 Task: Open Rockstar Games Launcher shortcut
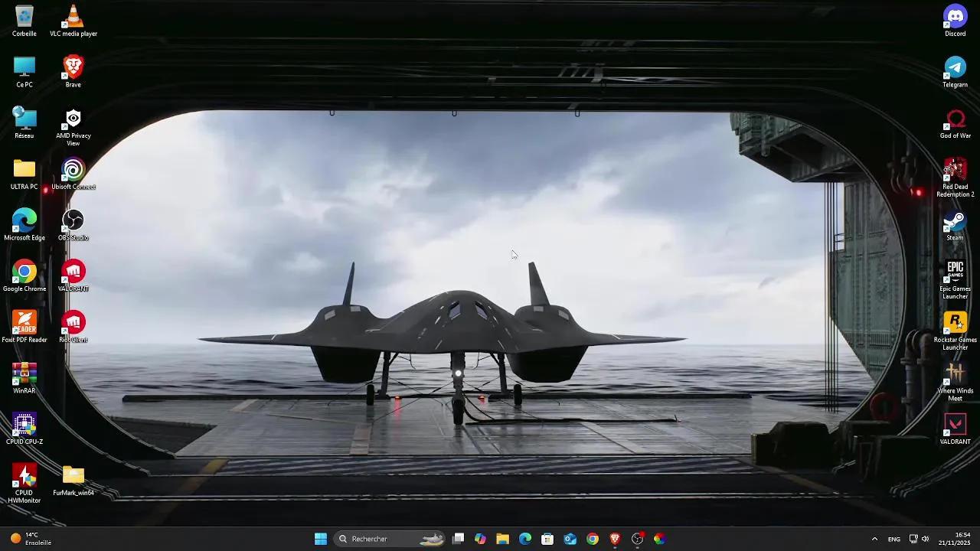coord(955,331)
